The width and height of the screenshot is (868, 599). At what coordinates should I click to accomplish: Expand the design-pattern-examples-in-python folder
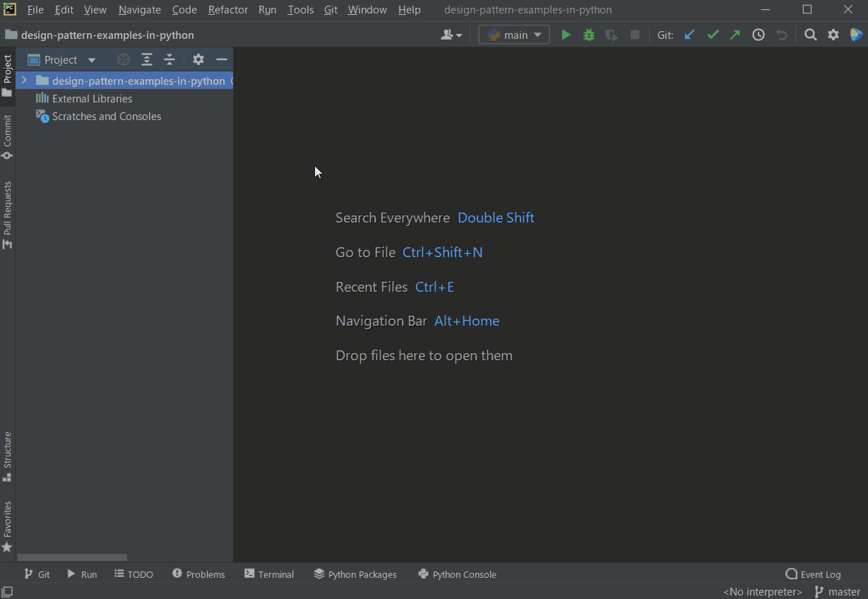(x=24, y=81)
